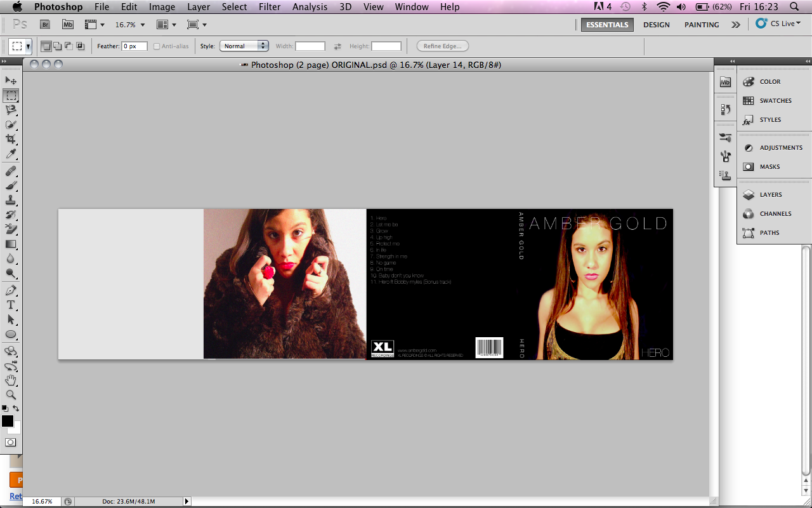The image size is (812, 508).
Task: Select the Spot Healing Brush tool
Action: tap(11, 171)
